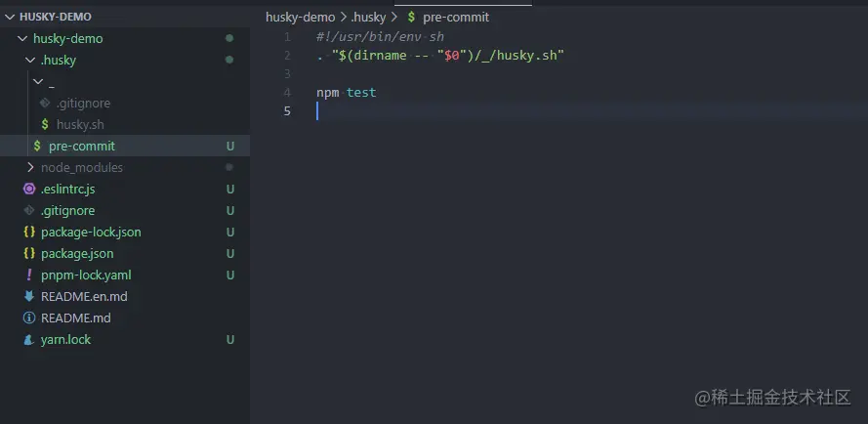The height and width of the screenshot is (424, 868).
Task: Click pre-commit in the breadcrumb
Action: [456, 18]
